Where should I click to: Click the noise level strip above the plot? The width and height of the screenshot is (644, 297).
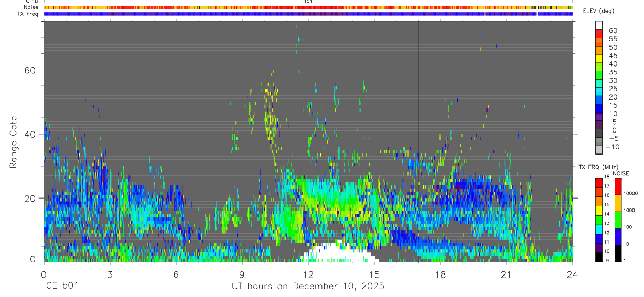pyautogui.click(x=308, y=7)
